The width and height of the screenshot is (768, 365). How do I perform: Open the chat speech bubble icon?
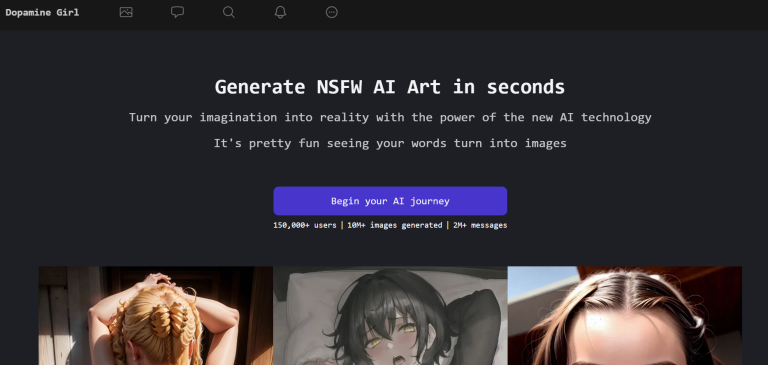[x=177, y=12]
